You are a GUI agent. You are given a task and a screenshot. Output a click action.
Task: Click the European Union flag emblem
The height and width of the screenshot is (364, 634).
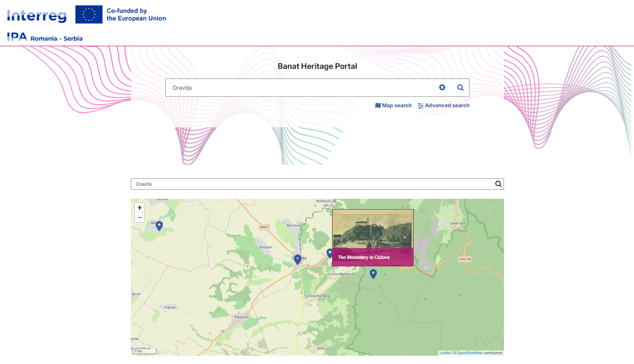pos(89,15)
